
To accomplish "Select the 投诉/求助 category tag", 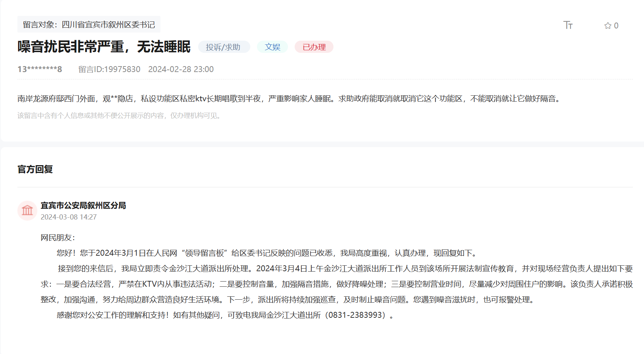I will (224, 47).
